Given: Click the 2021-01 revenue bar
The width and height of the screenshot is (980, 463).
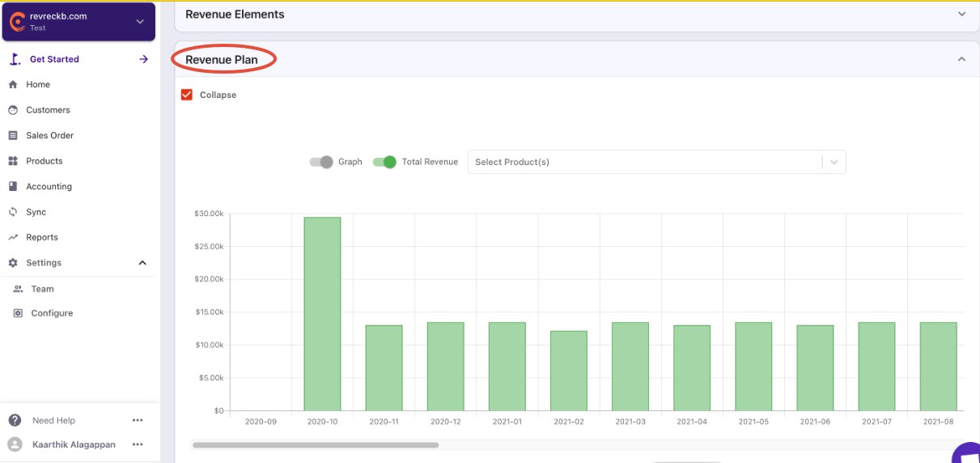Looking at the screenshot, I should [x=507, y=367].
